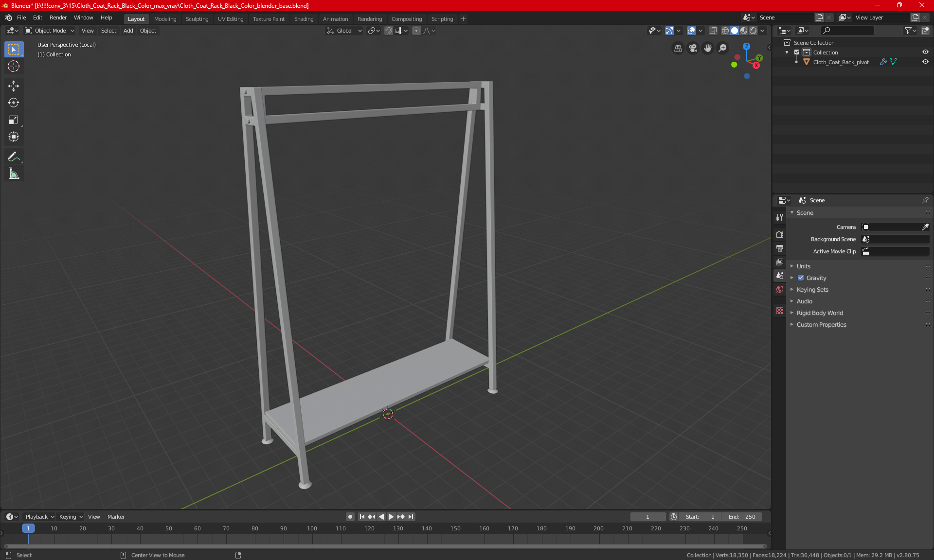Switch to orthographic view grid icon
The height and width of the screenshot is (560, 934).
pyautogui.click(x=678, y=48)
